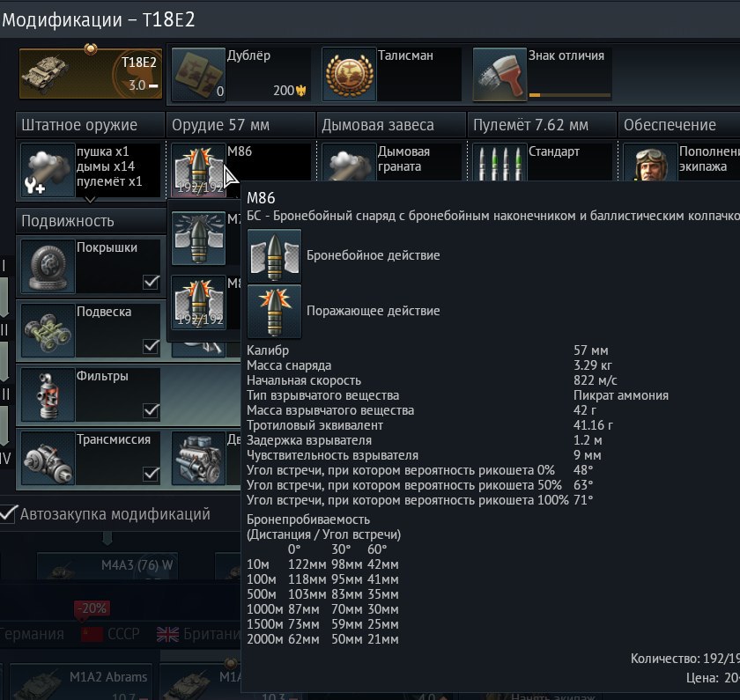
Task: Toggle the Покрышки checkbox
Action: 151,282
